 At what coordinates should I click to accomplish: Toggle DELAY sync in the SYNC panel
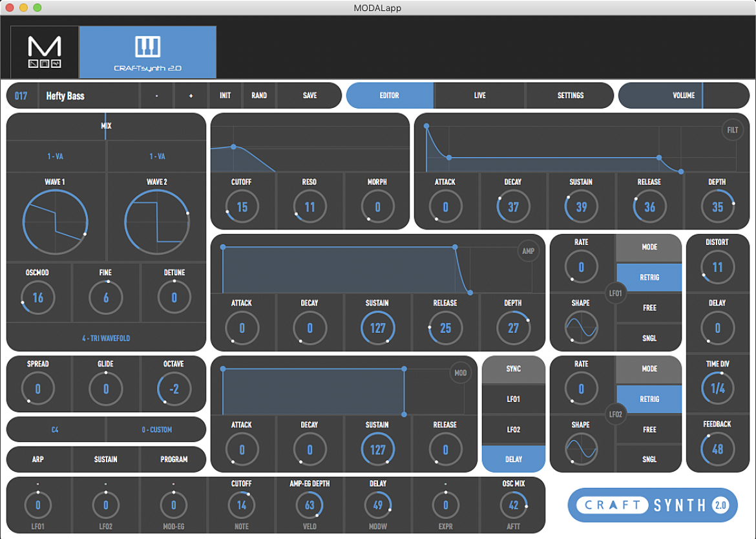coord(514,459)
